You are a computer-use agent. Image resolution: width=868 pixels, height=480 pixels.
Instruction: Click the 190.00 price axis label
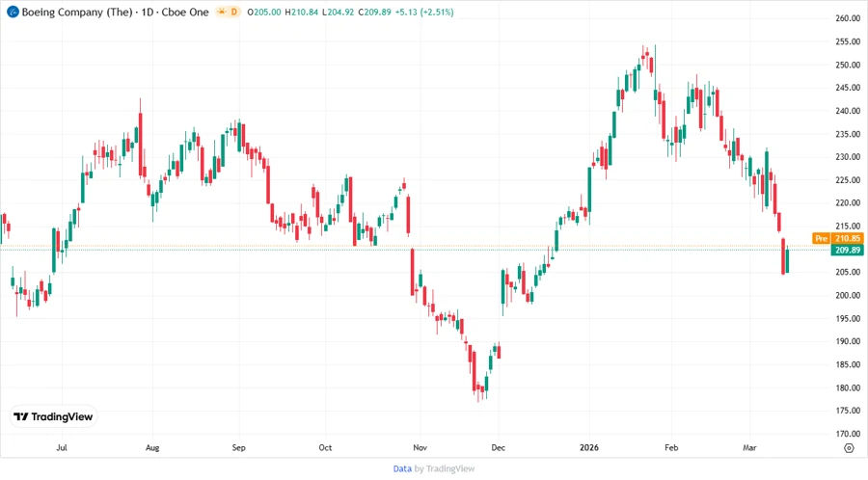[x=848, y=341]
